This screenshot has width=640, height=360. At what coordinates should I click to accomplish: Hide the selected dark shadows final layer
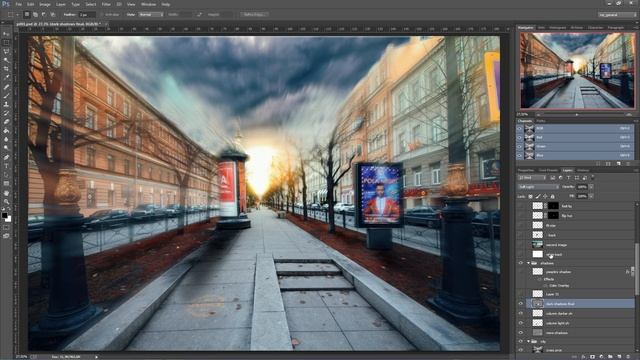point(520,304)
